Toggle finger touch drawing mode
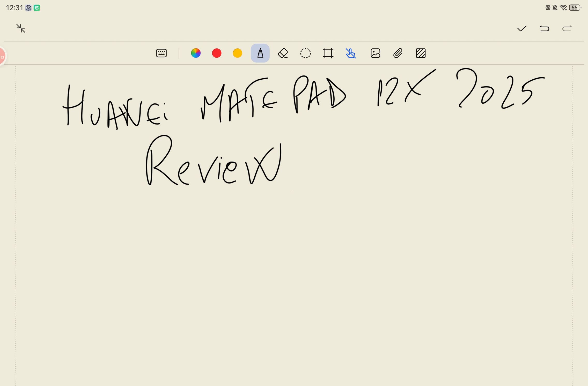The width and height of the screenshot is (588, 386). pos(351,53)
